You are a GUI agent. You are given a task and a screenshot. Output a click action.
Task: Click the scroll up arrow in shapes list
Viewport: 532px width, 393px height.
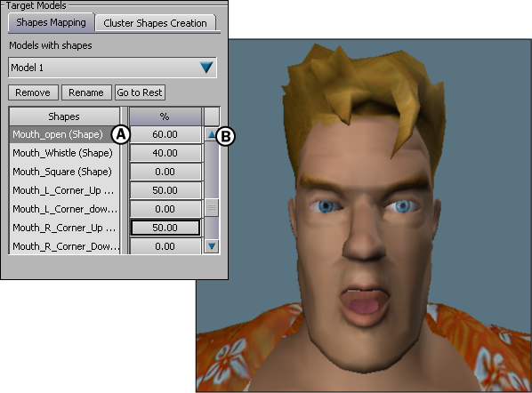point(212,134)
